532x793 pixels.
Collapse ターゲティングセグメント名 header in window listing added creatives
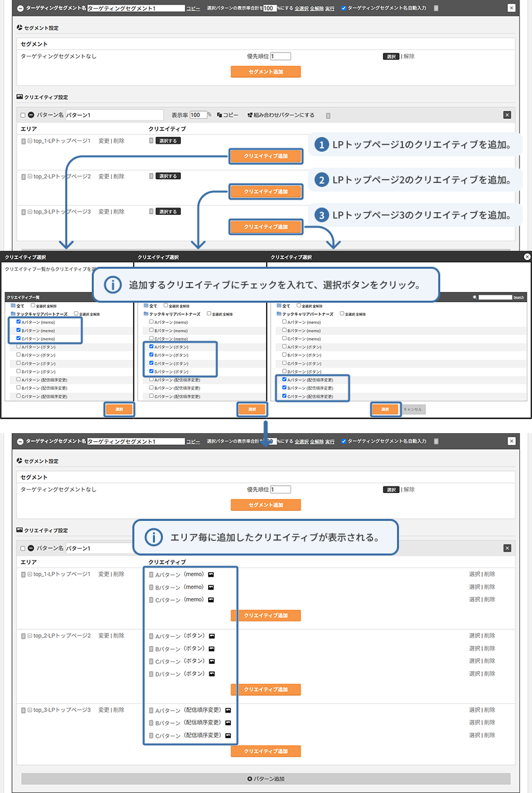(x=20, y=442)
